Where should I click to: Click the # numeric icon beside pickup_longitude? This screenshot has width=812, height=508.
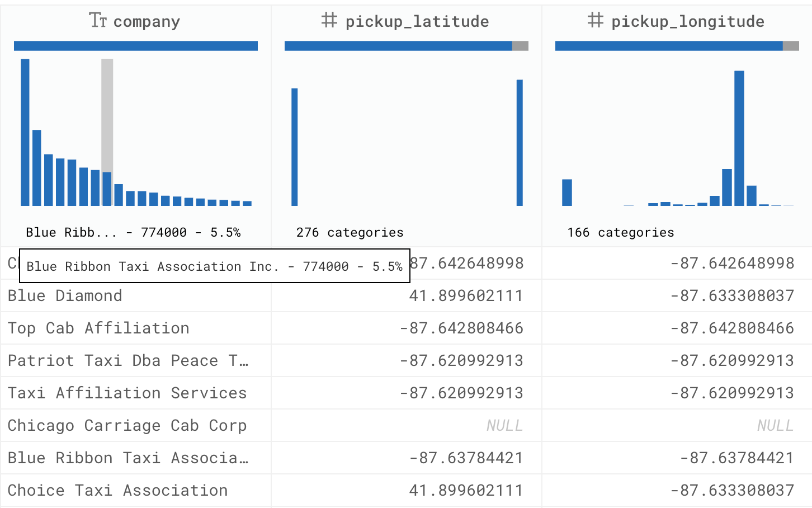click(594, 21)
